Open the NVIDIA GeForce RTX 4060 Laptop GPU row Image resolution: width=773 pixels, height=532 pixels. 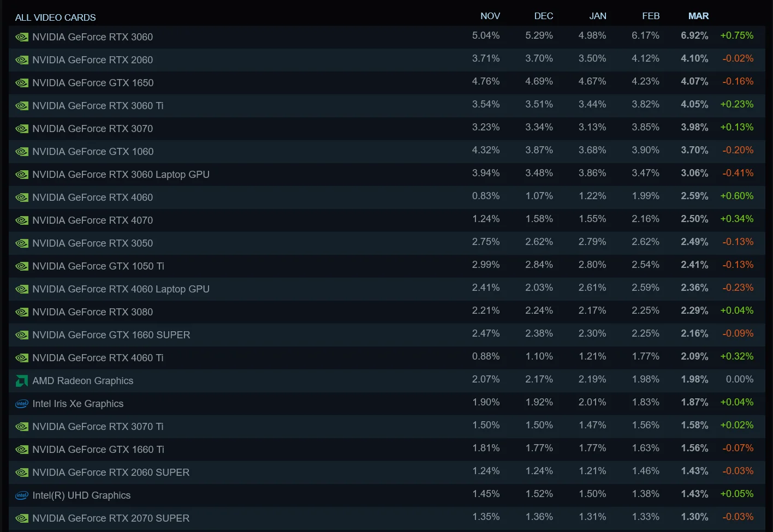[386, 289]
